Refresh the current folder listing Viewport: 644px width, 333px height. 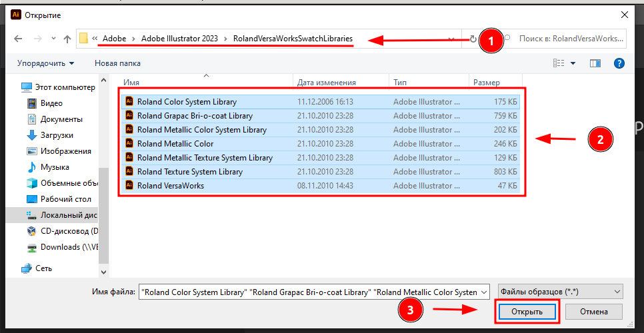[x=473, y=39]
